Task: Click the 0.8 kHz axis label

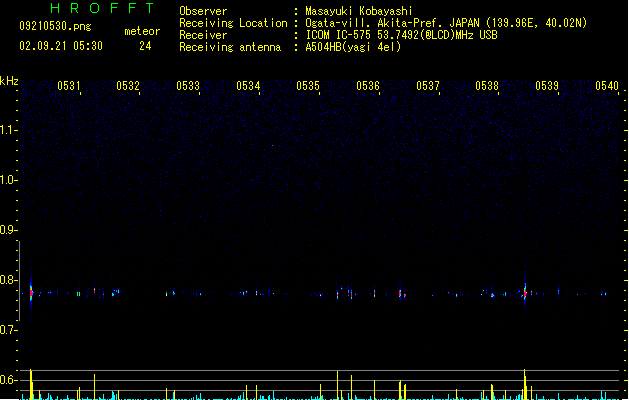Action: click(x=9, y=280)
